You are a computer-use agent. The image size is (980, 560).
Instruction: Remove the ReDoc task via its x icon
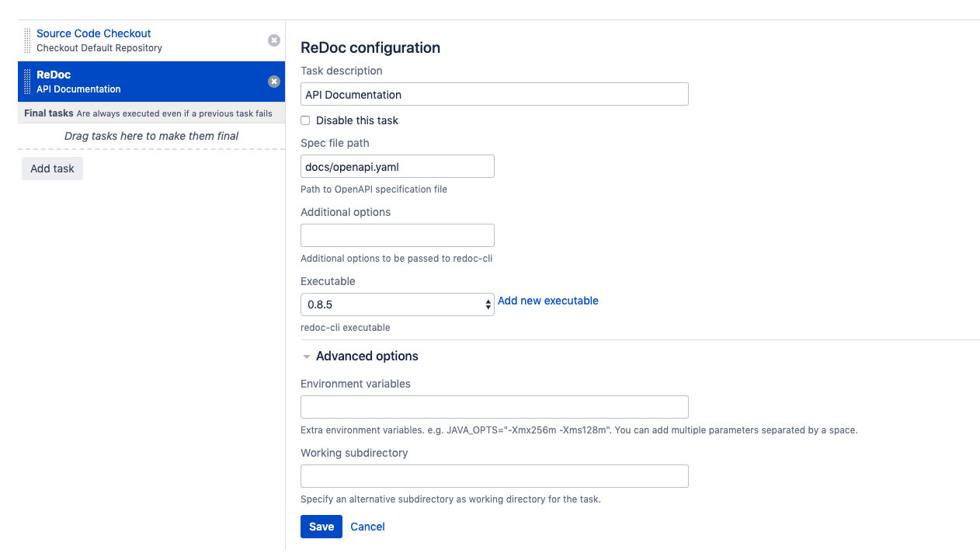click(x=274, y=82)
